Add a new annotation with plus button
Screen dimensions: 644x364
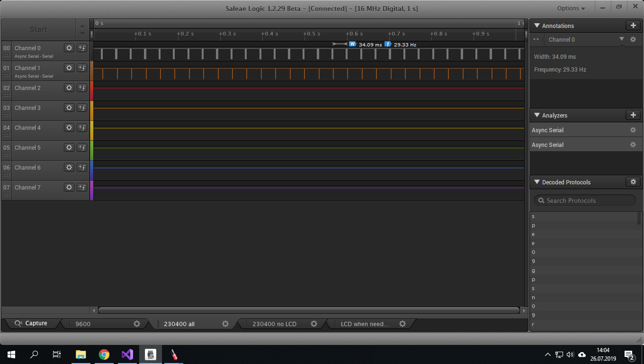coord(633,26)
